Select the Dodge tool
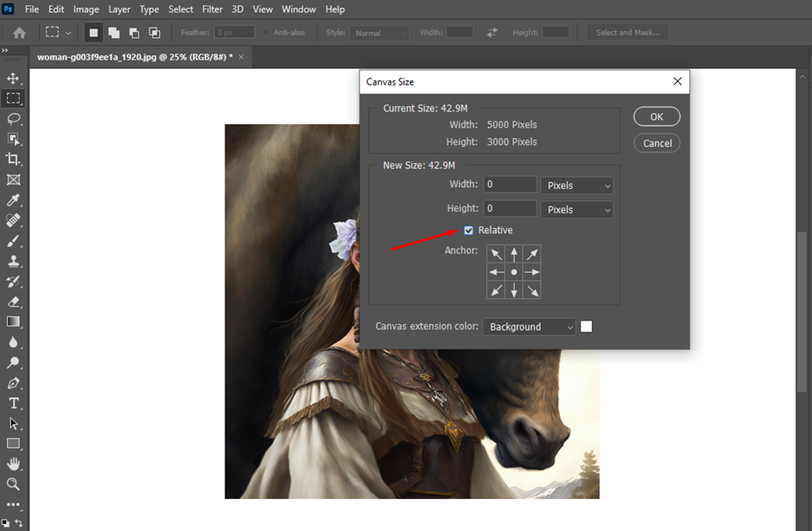Screen dimensions: 812x531 tap(13, 363)
